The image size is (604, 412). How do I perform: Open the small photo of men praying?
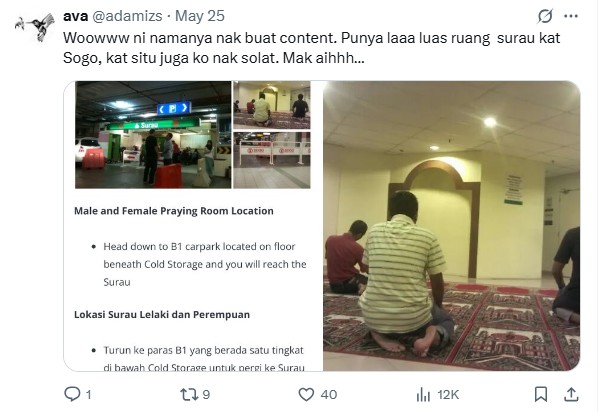[x=272, y=105]
